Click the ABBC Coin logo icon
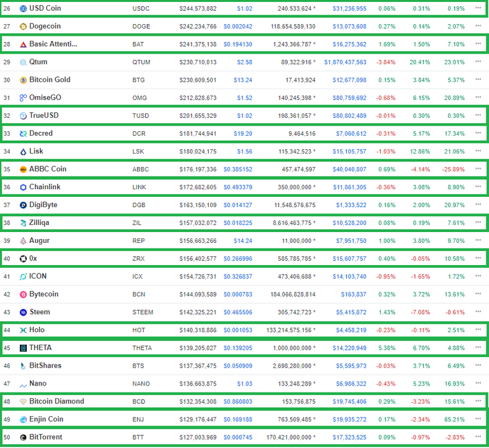The height and width of the screenshot is (448, 489). [23, 170]
